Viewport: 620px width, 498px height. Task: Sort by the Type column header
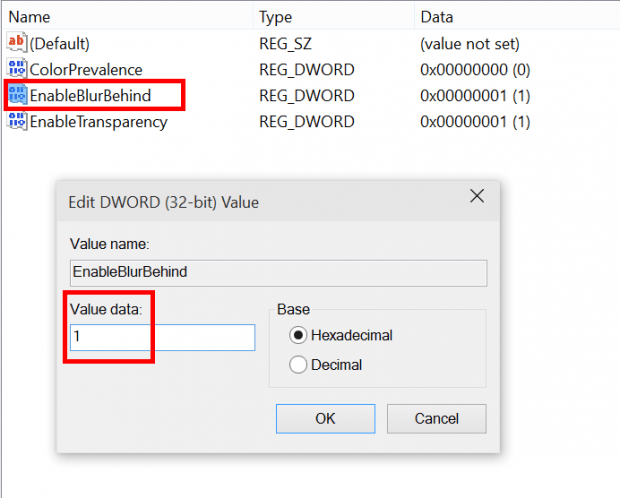(x=276, y=17)
